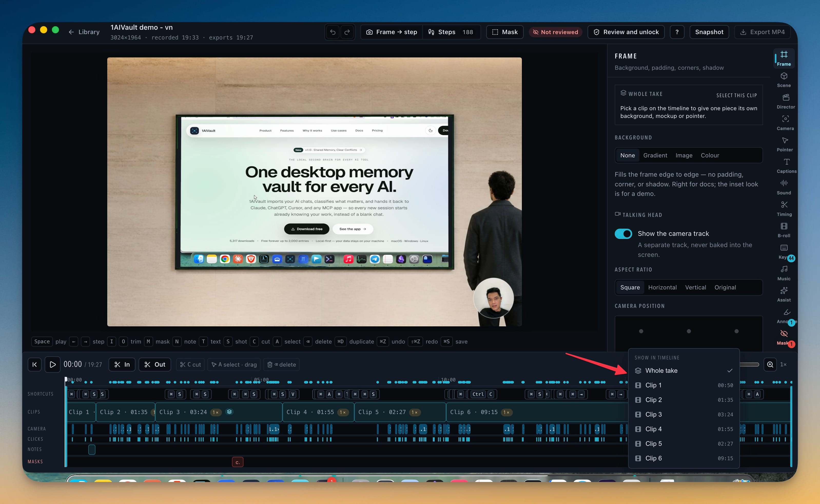
Task: Open the Director panel
Action: coord(785,101)
